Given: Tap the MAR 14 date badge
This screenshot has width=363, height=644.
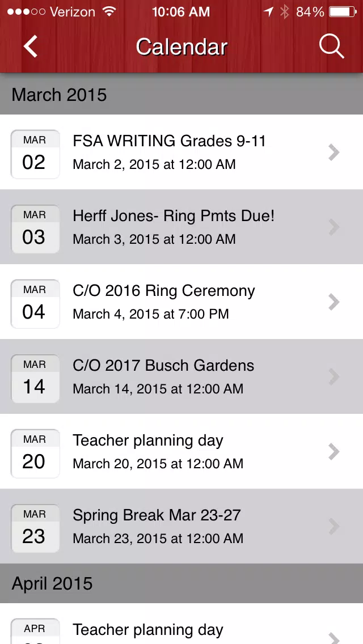Looking at the screenshot, I should point(35,379).
